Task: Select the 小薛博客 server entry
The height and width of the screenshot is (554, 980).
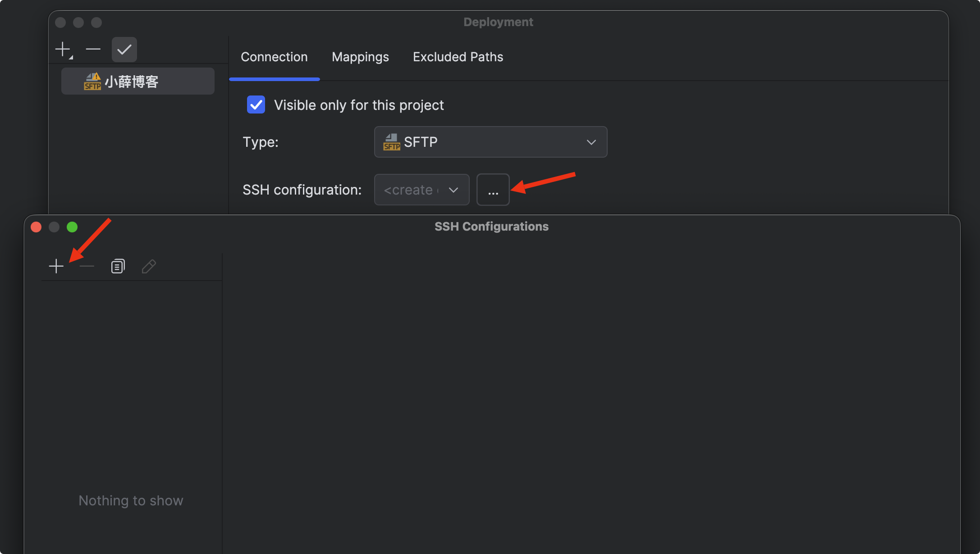Action: point(137,82)
